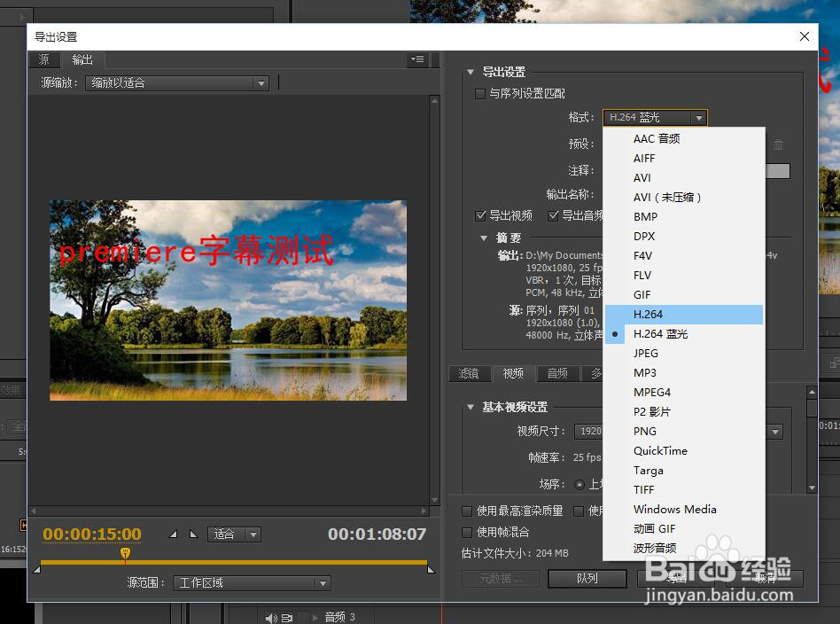Click the trash delete preset icon
The width and height of the screenshot is (840, 624).
click(778, 144)
